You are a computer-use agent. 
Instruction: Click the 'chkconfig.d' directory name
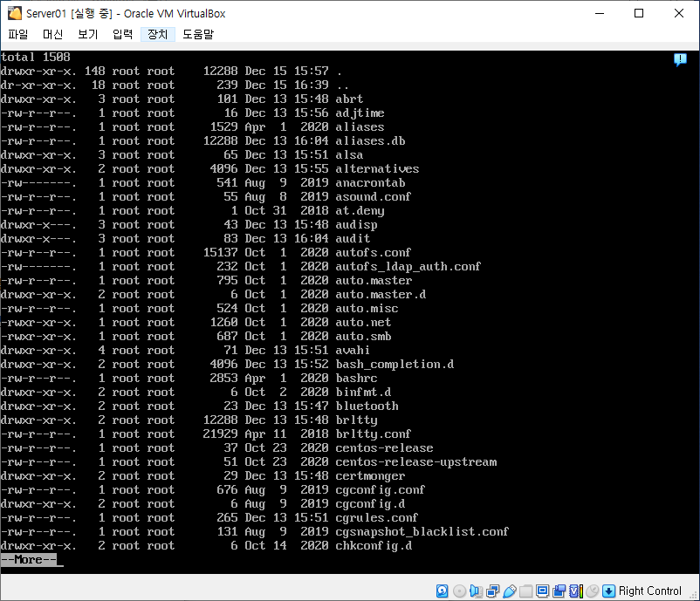[374, 546]
